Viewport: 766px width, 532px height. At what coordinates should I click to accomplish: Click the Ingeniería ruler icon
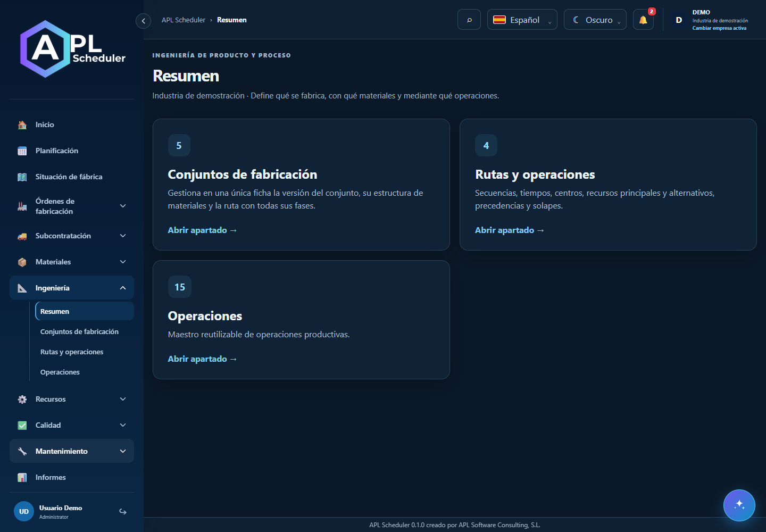22,288
